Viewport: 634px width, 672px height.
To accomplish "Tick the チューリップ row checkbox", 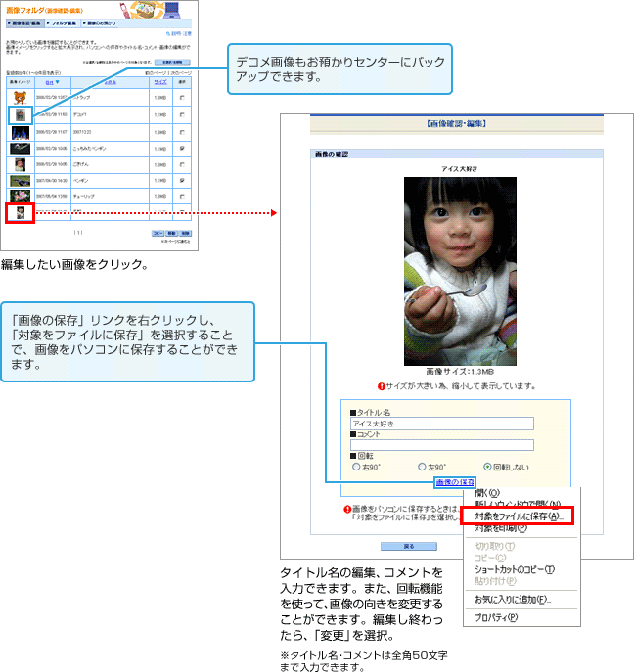I will click(182, 196).
